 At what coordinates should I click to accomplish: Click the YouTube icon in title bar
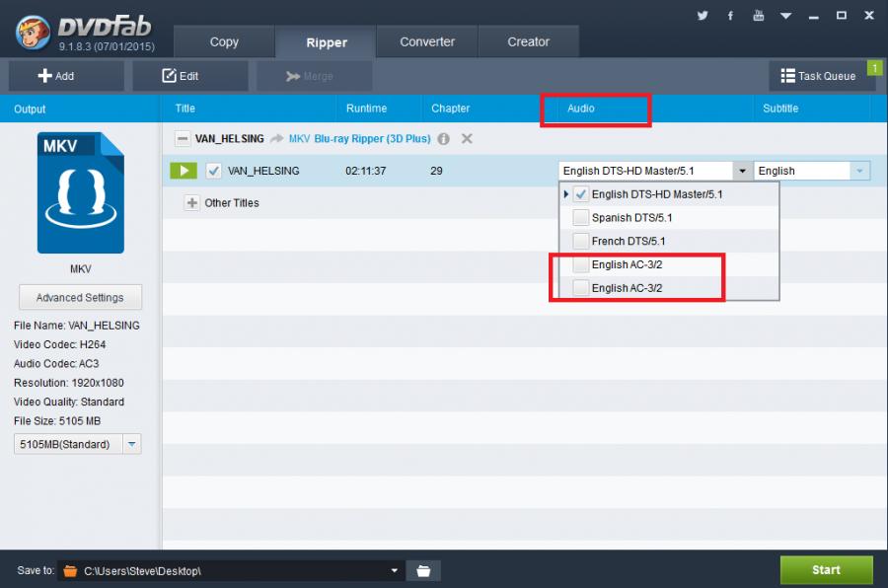758,16
